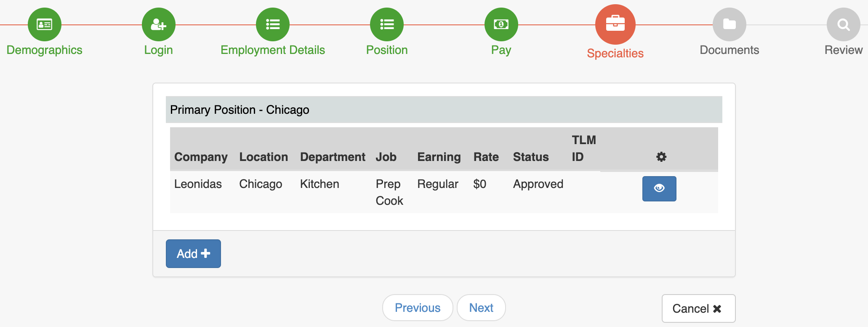The height and width of the screenshot is (327, 868).
Task: Click the gear icon in table header
Action: (661, 157)
